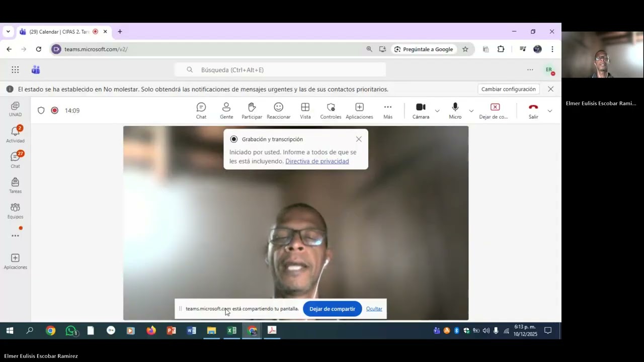The image size is (644, 362).
Task: Open Actividad notifications in sidebar
Action: pos(15,135)
